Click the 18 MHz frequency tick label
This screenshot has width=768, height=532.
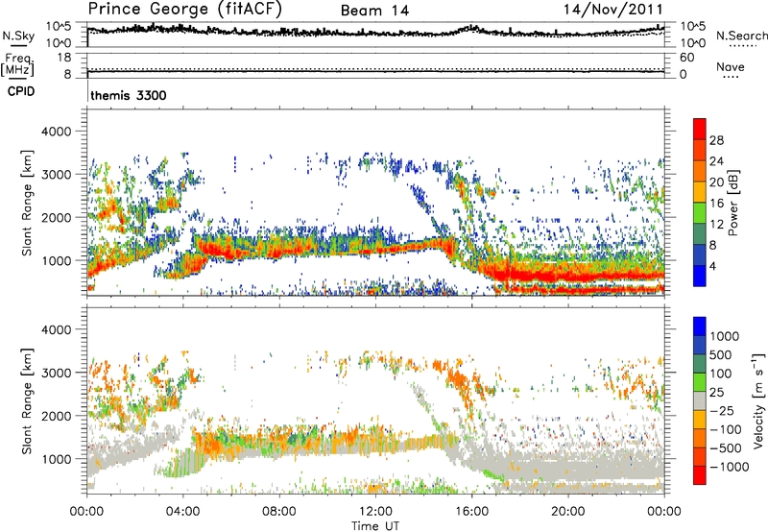64,58
